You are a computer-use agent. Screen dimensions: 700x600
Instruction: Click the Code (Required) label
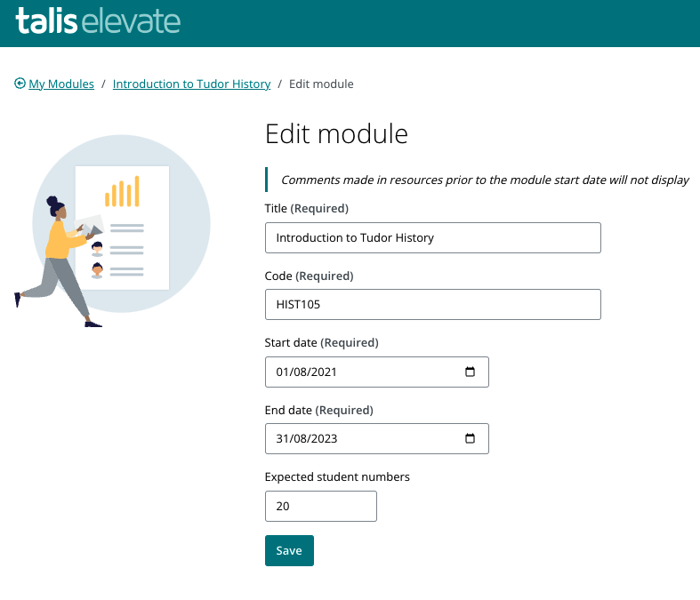click(x=309, y=276)
